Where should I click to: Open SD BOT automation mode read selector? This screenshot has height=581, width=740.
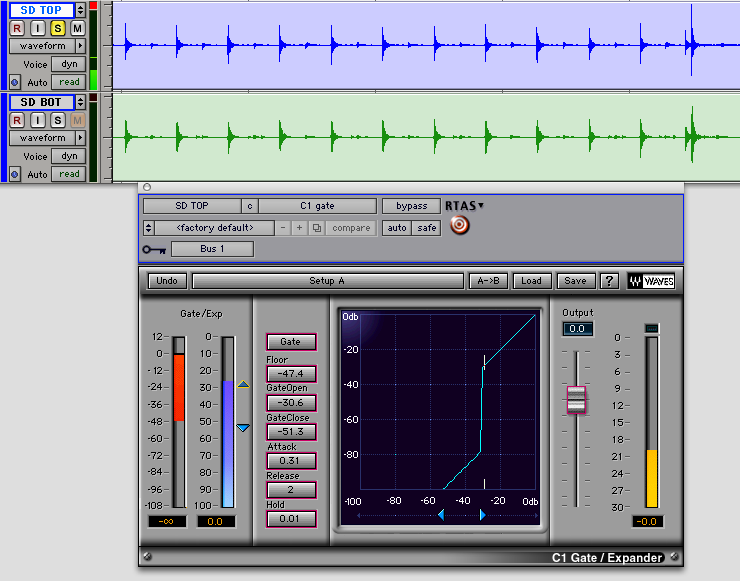click(x=69, y=174)
